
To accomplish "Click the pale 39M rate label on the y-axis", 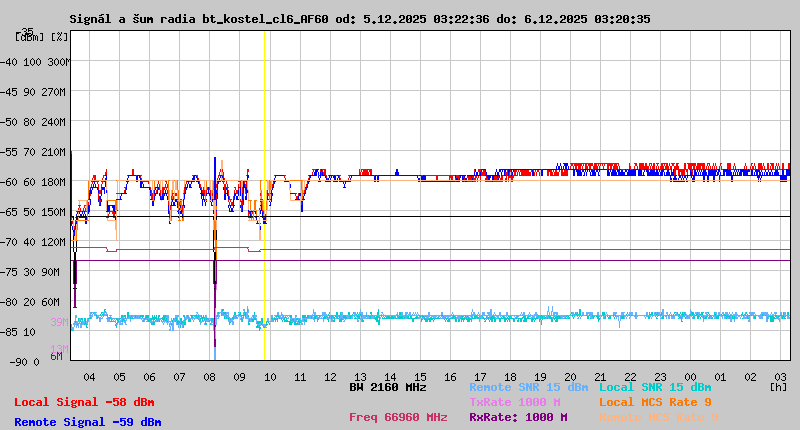I will point(59,322).
